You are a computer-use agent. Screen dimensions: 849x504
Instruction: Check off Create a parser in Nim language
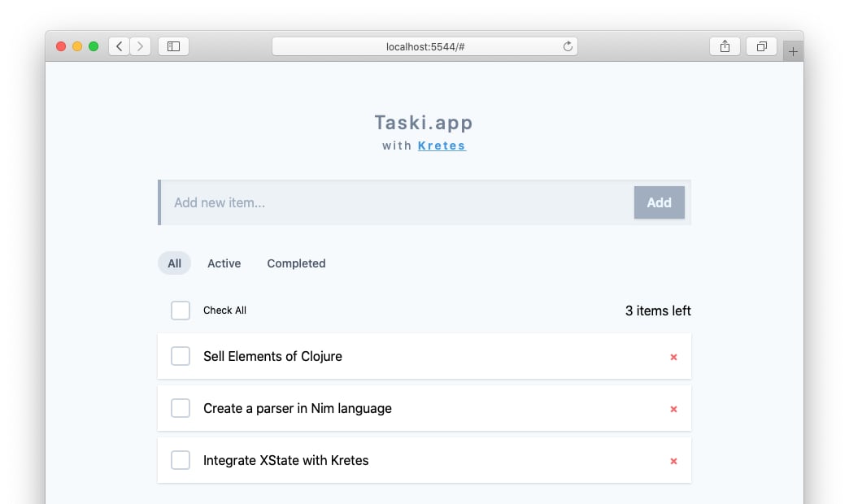point(181,407)
